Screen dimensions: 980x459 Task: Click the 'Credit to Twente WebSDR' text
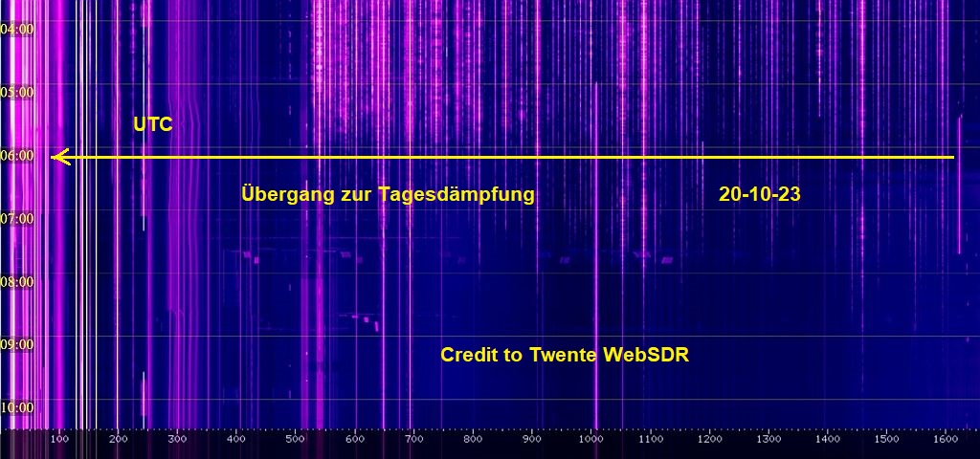565,355
